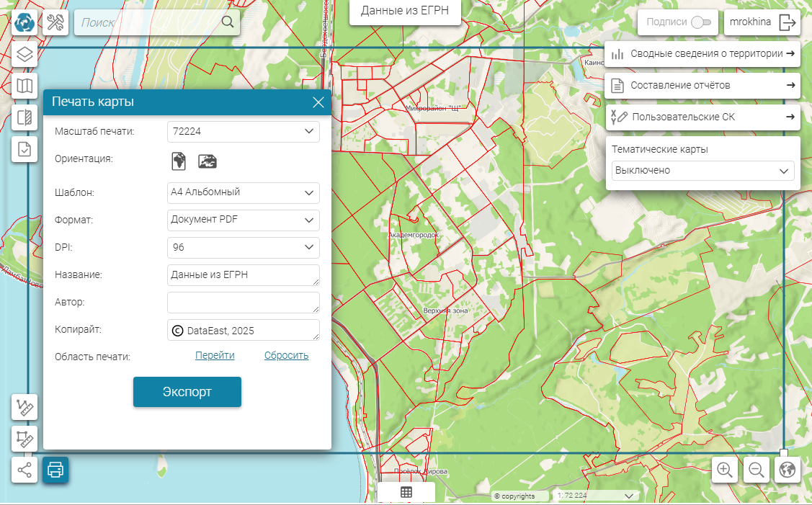Image resolution: width=812 pixels, height=505 pixels.
Task: Click the share icon
Action: (x=25, y=470)
